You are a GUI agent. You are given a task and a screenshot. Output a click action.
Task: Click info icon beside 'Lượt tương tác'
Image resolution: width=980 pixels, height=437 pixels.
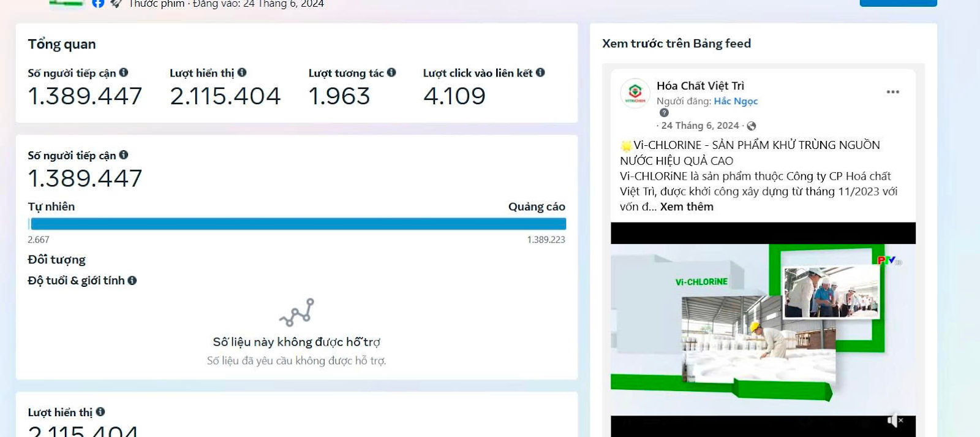pyautogui.click(x=391, y=72)
